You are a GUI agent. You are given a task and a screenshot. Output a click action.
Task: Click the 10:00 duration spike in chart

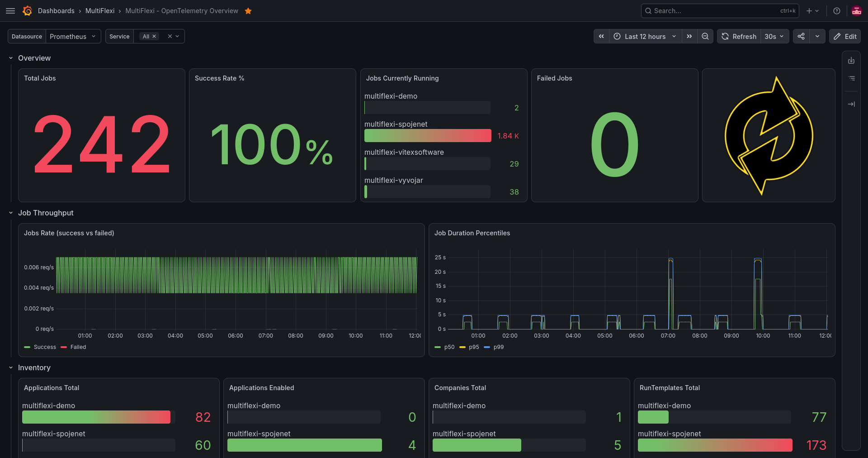[758, 293]
